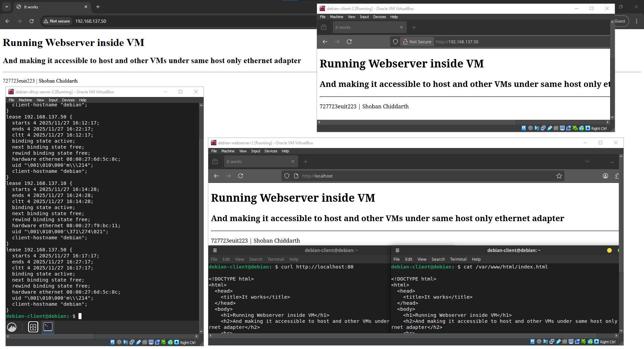The width and height of the screenshot is (644, 349).
Task: Open Terminal menu in the cat terminal
Action: [458, 259]
